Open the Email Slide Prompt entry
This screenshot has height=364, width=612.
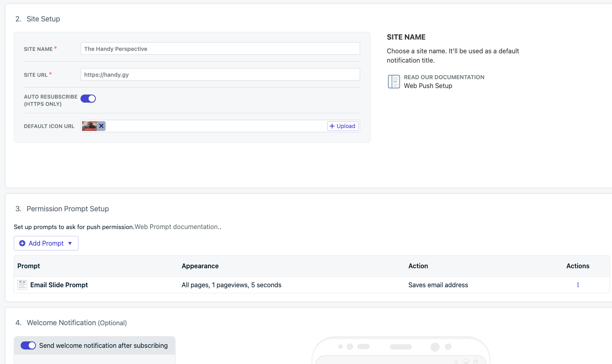[59, 285]
